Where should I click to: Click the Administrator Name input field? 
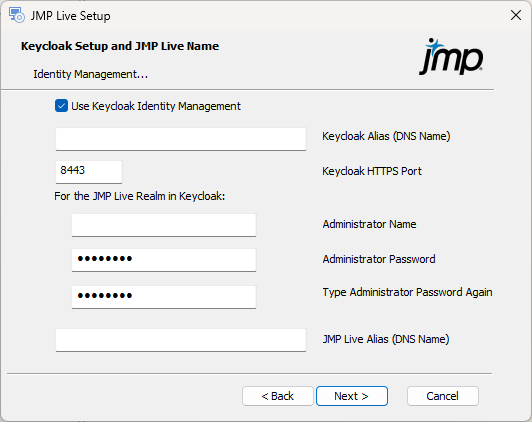[x=164, y=225]
